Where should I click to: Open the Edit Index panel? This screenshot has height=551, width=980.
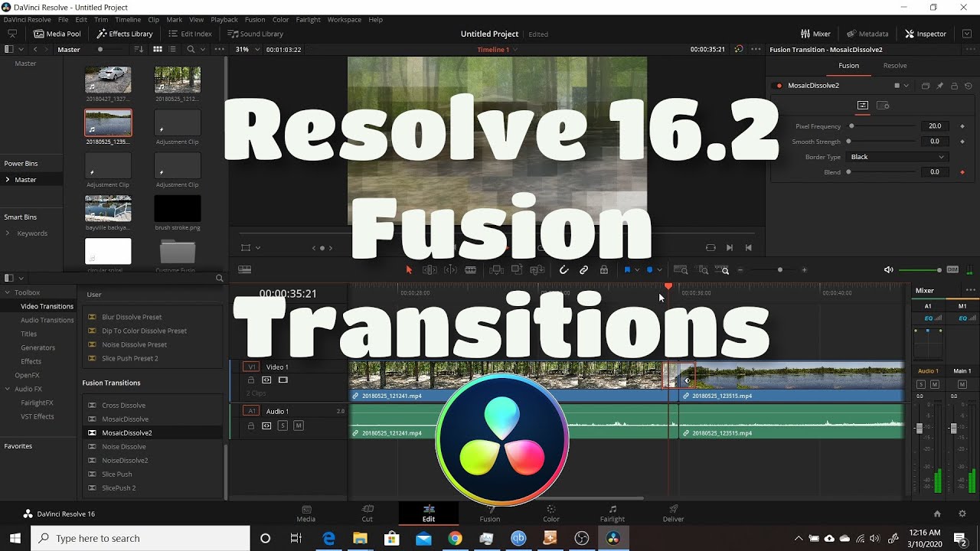[x=190, y=34]
